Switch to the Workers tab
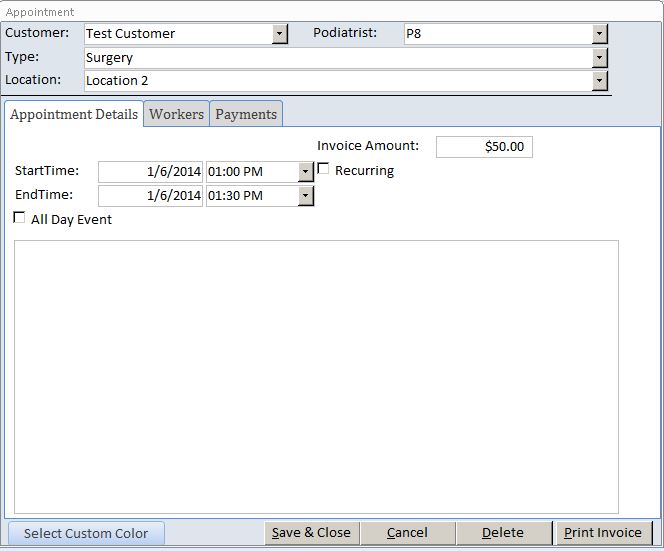This screenshot has width=664, height=551. [177, 114]
